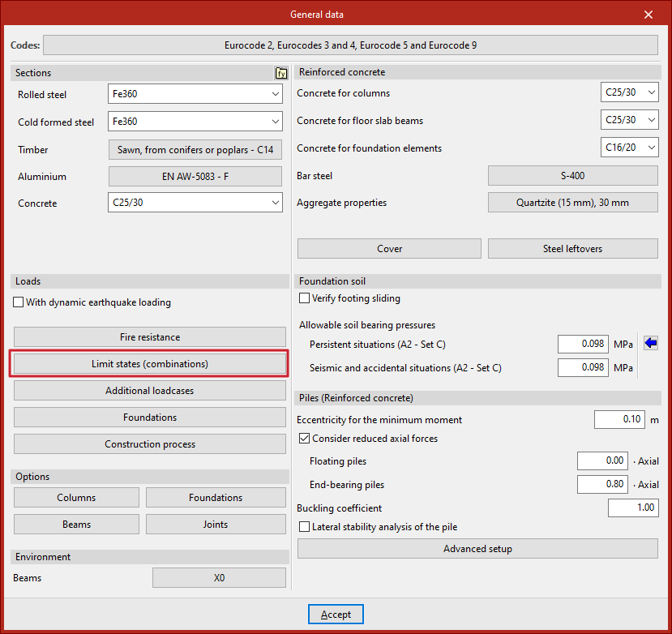Click the Steel leftovers button

click(x=572, y=249)
